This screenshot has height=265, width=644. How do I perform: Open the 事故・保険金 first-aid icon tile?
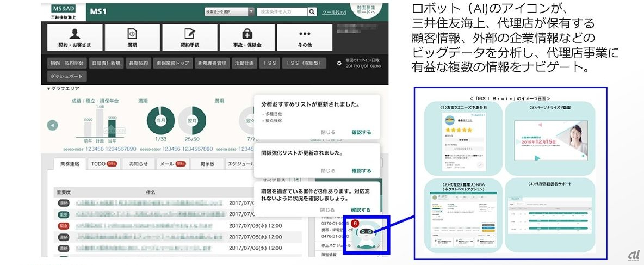click(x=247, y=38)
